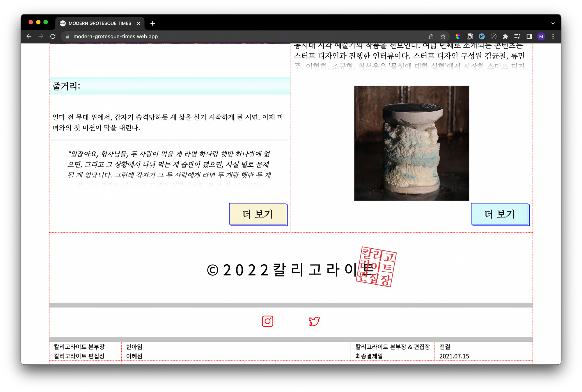This screenshot has height=392, width=582.
Task: Open Chrome's three-dot menu
Action: coord(553,36)
